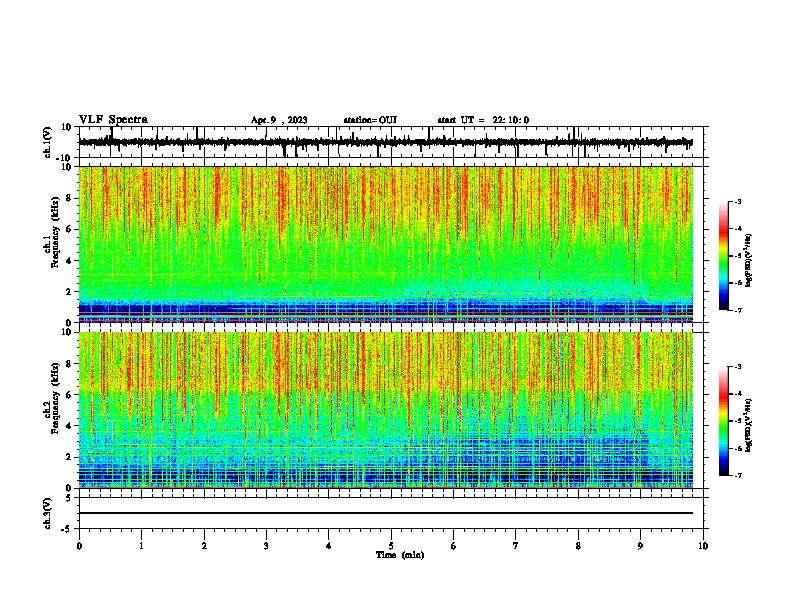792x612 pixels.
Task: Click the time axis tick label "1"
Action: (x=141, y=546)
